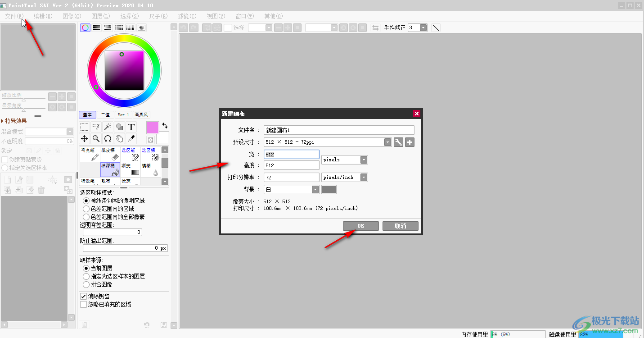The image size is (644, 338).
Task: Select the lasso selection tool
Action: coord(96,127)
